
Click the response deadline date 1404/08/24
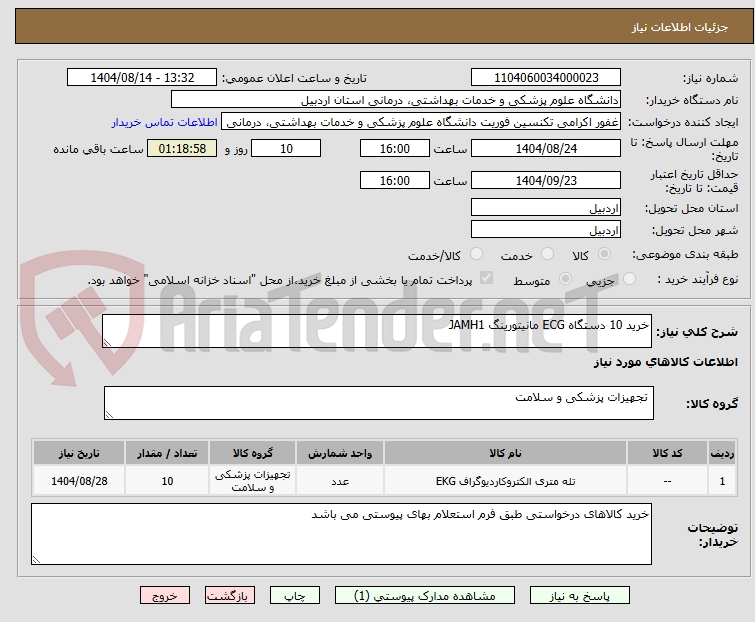coord(546,148)
